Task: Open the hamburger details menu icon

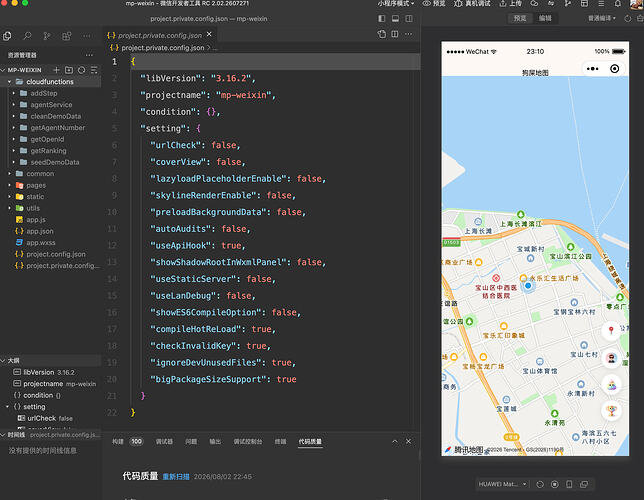Action: click(x=601, y=3)
